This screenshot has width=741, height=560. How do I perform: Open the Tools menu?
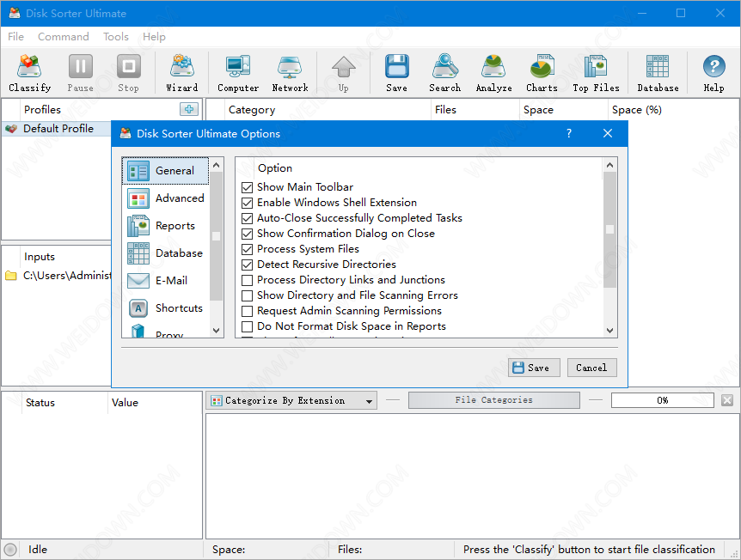[116, 36]
